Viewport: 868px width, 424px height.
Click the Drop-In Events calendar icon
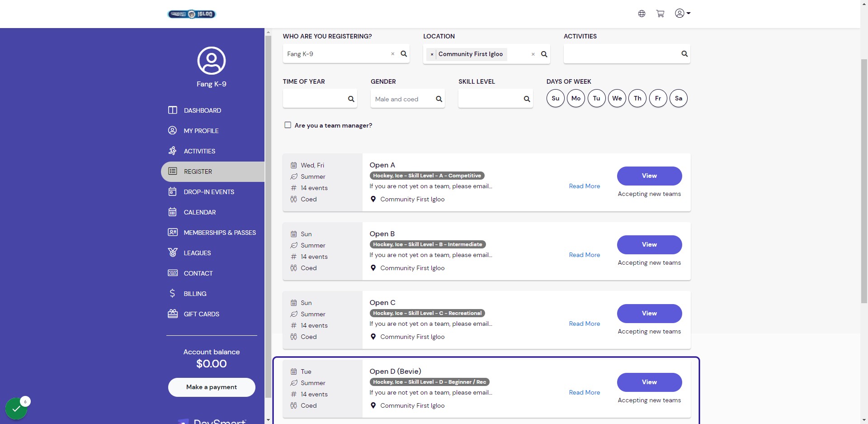click(172, 191)
